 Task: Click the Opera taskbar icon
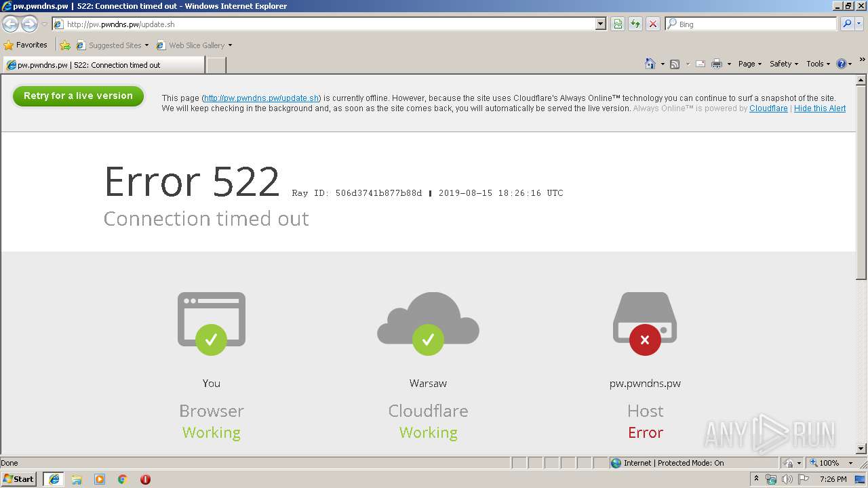tap(145, 479)
